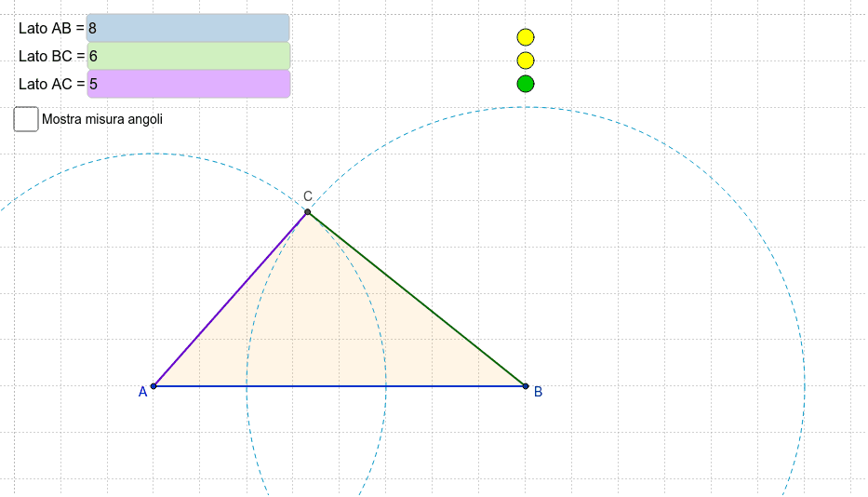
Task: Click the blue side AB segment
Action: (340, 386)
